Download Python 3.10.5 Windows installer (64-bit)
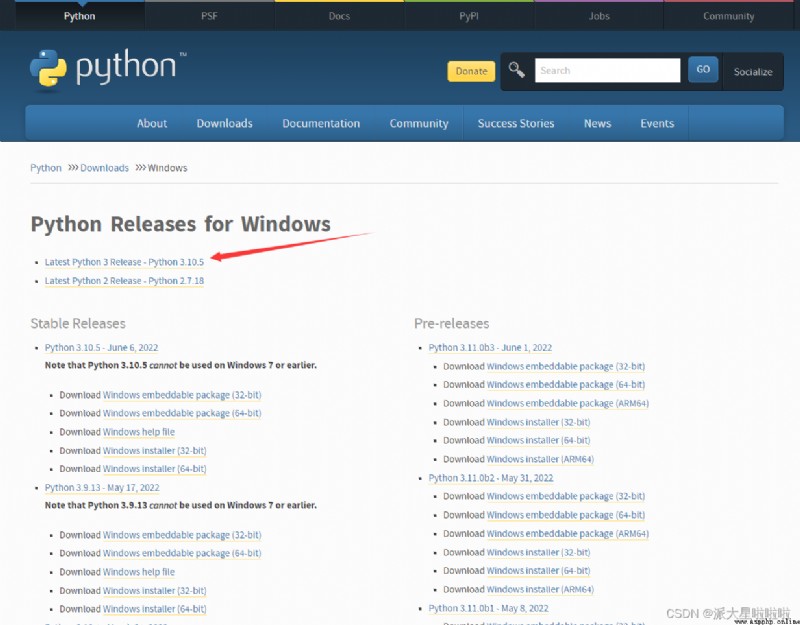This screenshot has width=800, height=625. 155,469
